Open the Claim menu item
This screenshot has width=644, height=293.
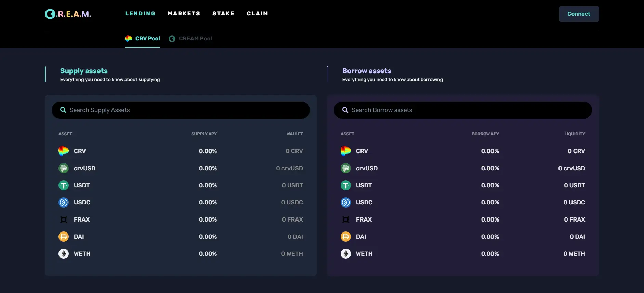(257, 14)
